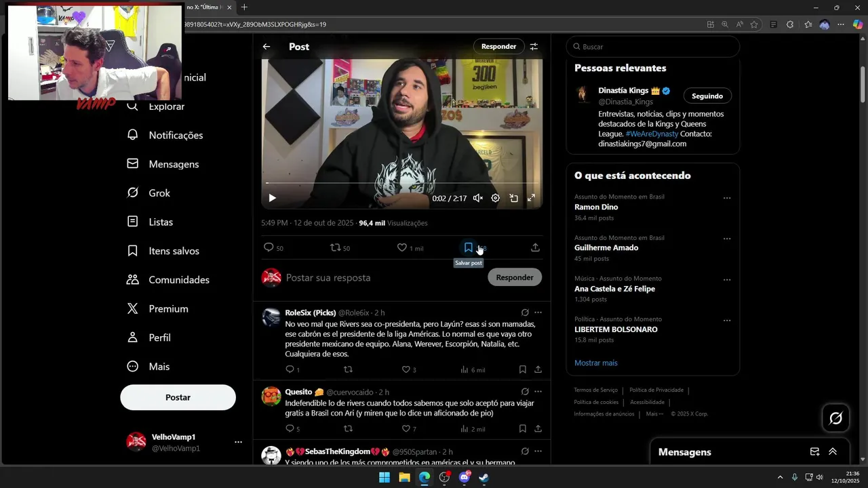Unmute the video sound
The height and width of the screenshot is (488, 868).
(x=478, y=198)
